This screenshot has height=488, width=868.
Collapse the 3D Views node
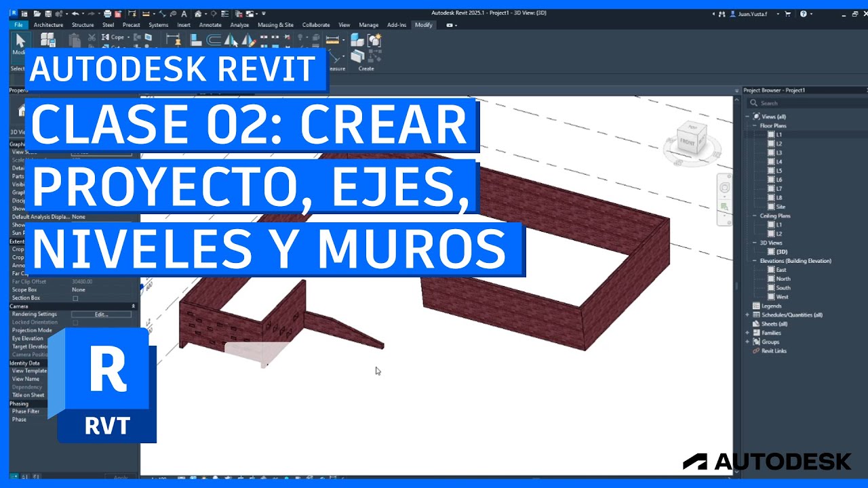click(x=755, y=243)
